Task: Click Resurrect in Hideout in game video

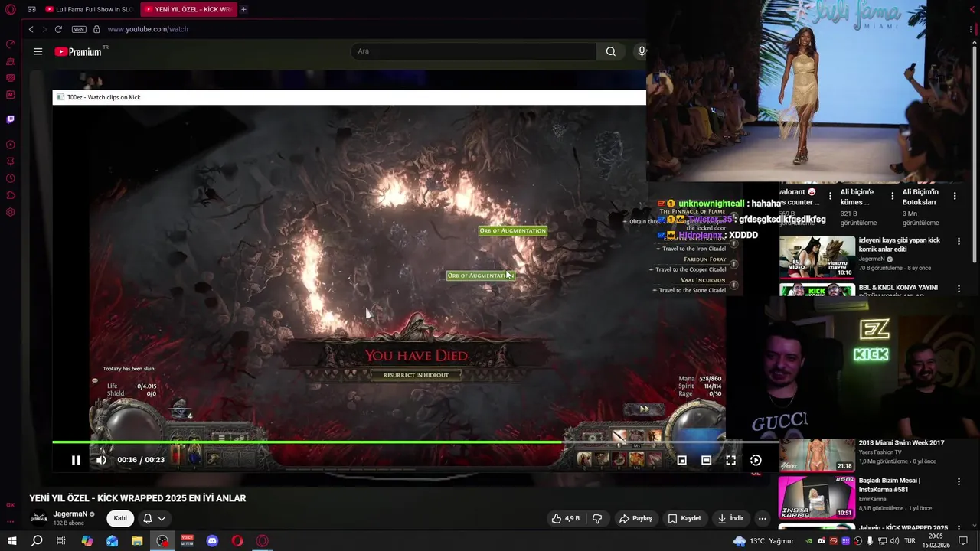Action: coord(416,375)
